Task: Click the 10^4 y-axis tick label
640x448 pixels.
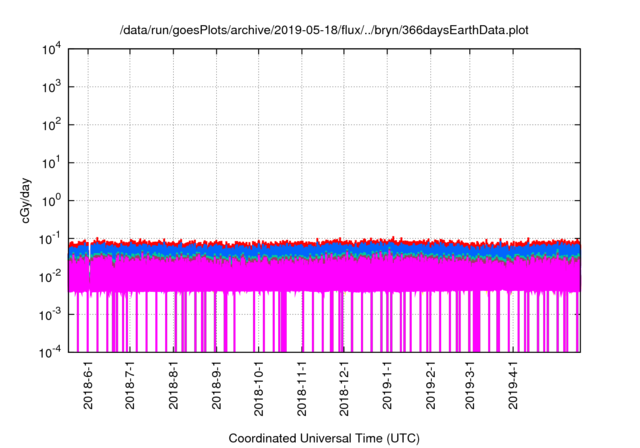Action: click(52, 49)
